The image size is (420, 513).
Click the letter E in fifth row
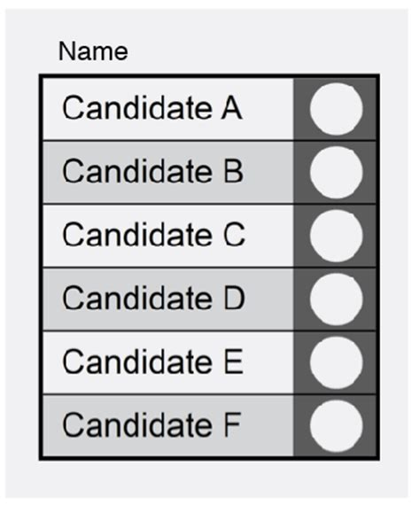[234, 361]
